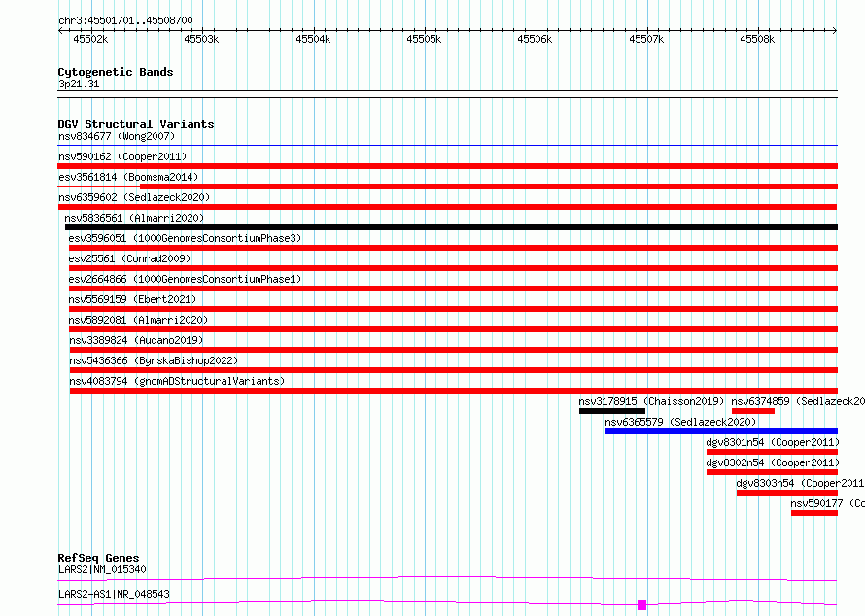Click the 45504k ruler tick label
The width and height of the screenshot is (865, 616).
[313, 39]
